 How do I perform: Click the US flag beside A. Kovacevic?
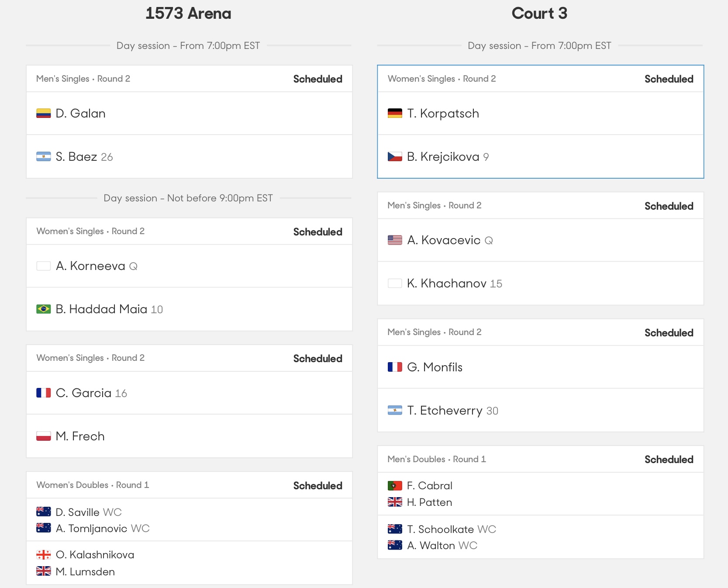(395, 240)
